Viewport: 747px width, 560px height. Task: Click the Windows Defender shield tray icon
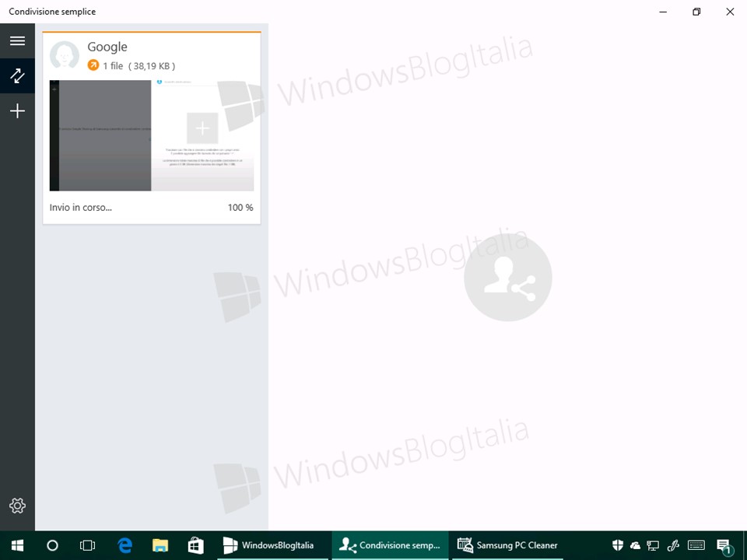[617, 545]
